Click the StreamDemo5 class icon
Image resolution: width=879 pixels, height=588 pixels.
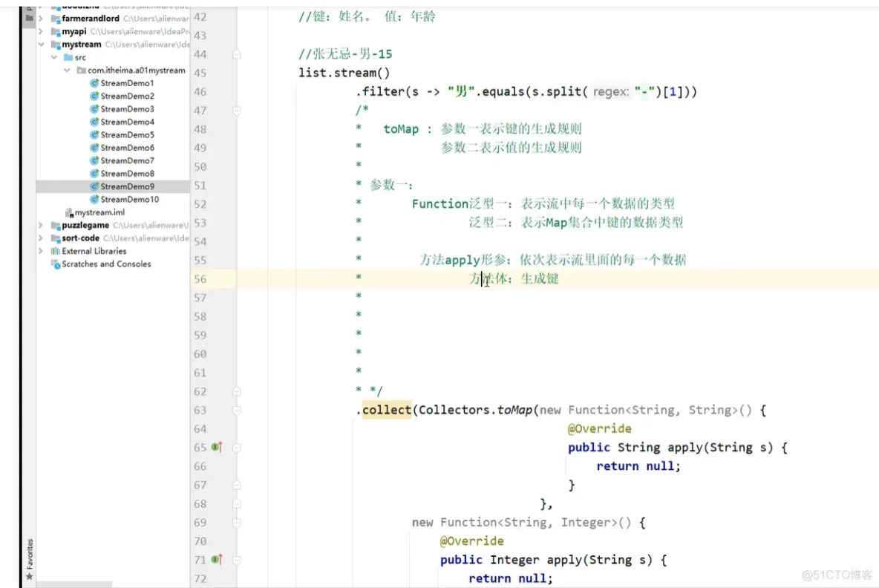(x=94, y=134)
